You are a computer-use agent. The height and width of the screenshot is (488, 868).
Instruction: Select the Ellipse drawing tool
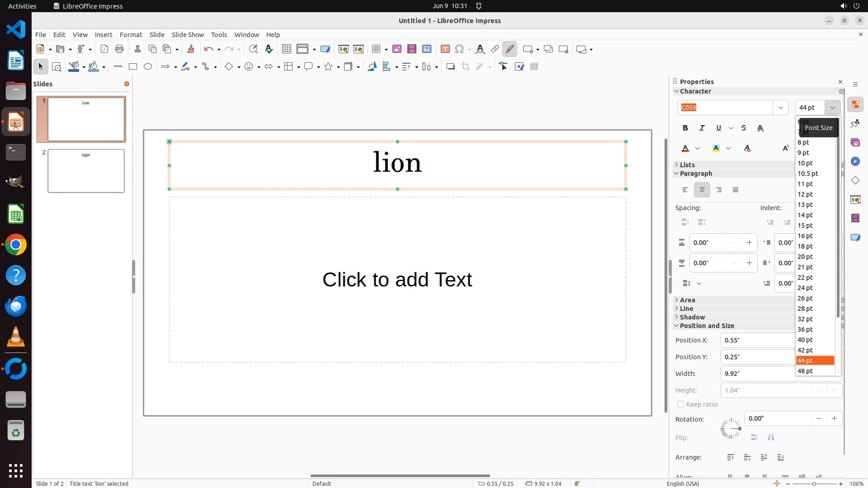click(148, 67)
